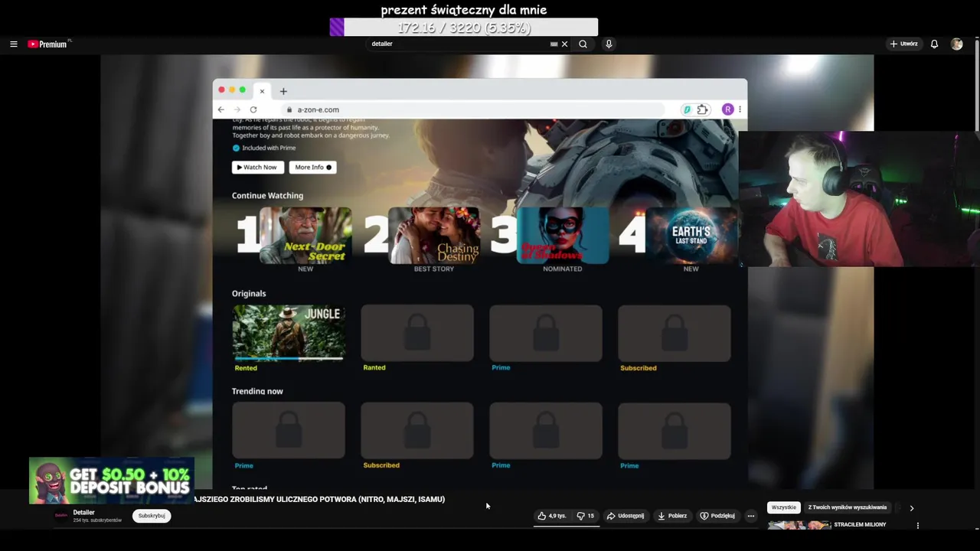This screenshot has height=551, width=980.
Task: Click the 'Trending now' section heading
Action: click(257, 391)
